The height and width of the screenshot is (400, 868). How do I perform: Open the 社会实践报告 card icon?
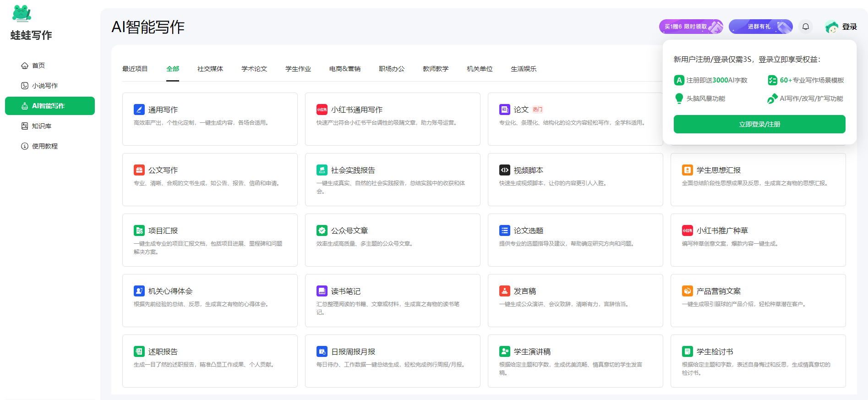322,170
